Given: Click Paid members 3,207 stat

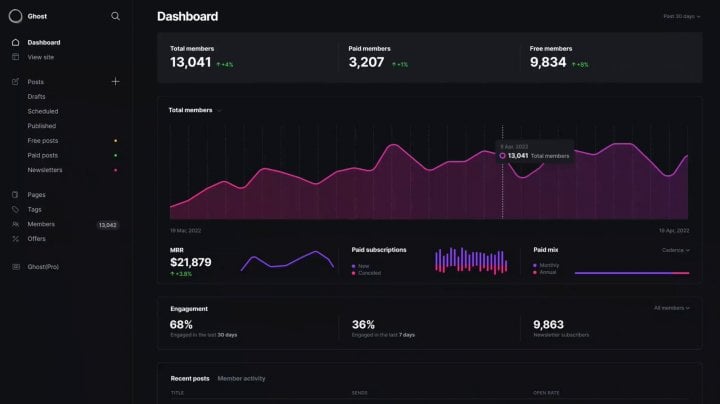Looking at the screenshot, I should pos(366,62).
